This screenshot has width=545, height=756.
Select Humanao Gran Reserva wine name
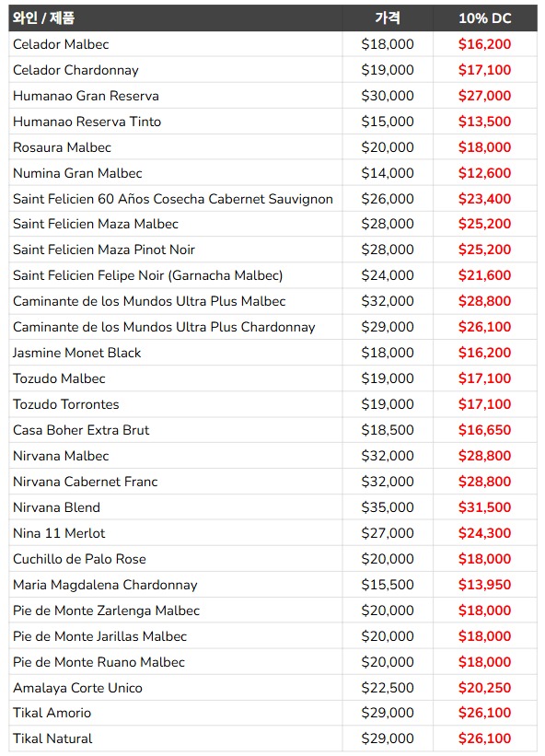86,96
